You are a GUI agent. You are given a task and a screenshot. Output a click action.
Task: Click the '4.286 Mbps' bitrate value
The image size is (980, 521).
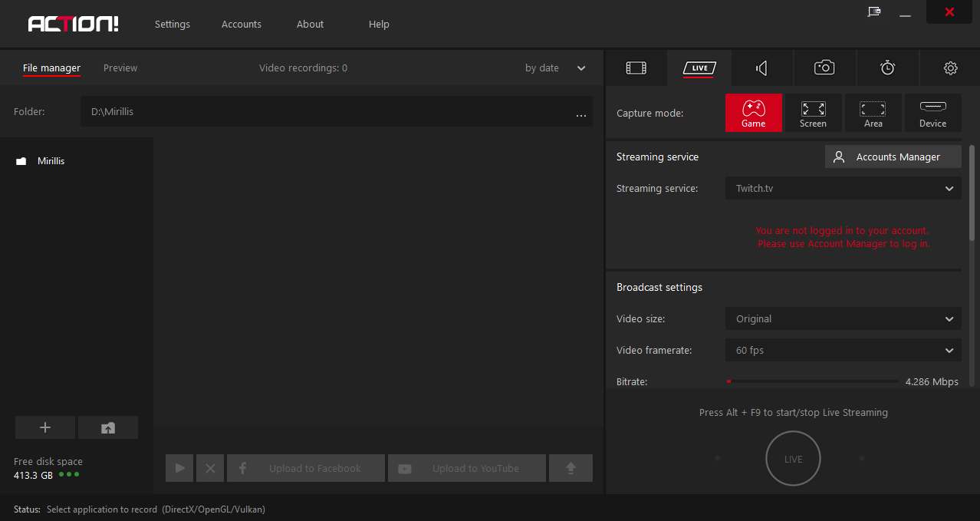[x=932, y=381]
